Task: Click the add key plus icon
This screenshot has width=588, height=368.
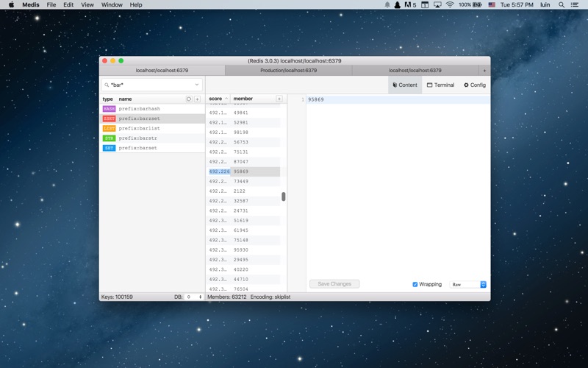Action: (x=197, y=99)
